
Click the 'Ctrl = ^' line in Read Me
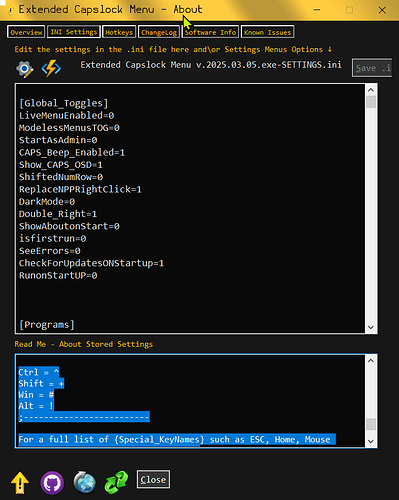39,372
